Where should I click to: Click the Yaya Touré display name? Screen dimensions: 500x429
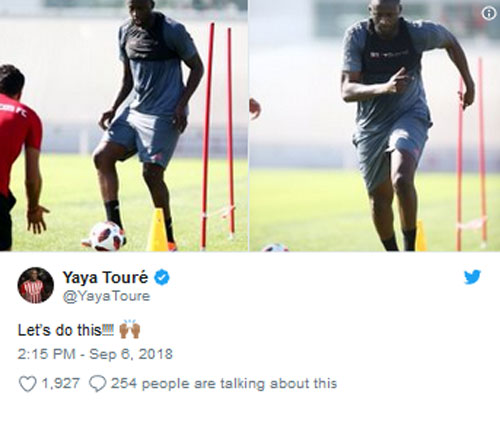tap(105, 277)
